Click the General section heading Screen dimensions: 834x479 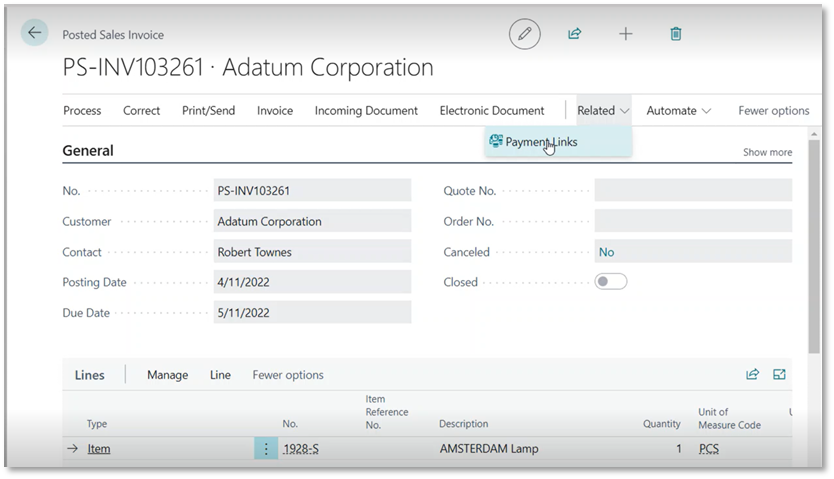[x=88, y=150]
